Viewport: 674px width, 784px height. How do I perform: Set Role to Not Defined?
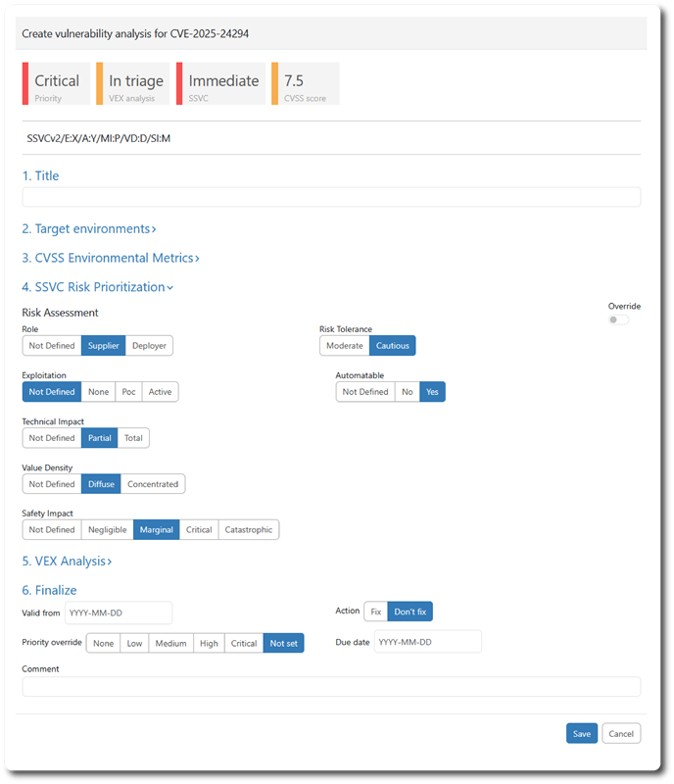[52, 346]
